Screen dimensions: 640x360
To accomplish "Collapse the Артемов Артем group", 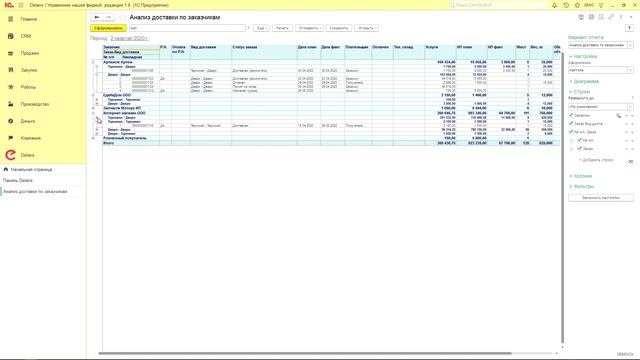I will point(93,62).
